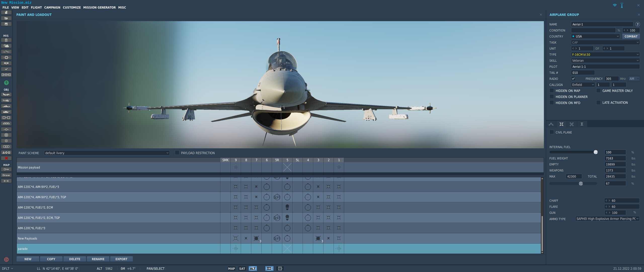Click the help question mark next to Name
This screenshot has width=644, height=272.
point(637,24)
